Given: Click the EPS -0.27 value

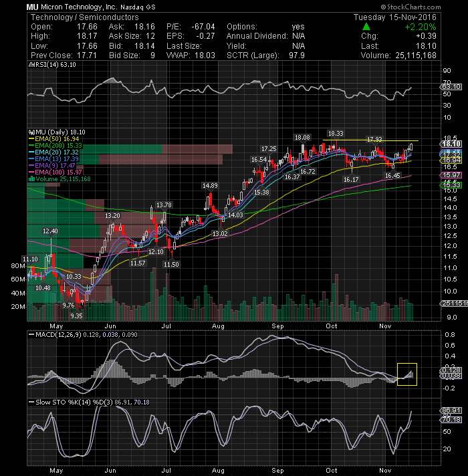Looking at the screenshot, I should [205, 36].
